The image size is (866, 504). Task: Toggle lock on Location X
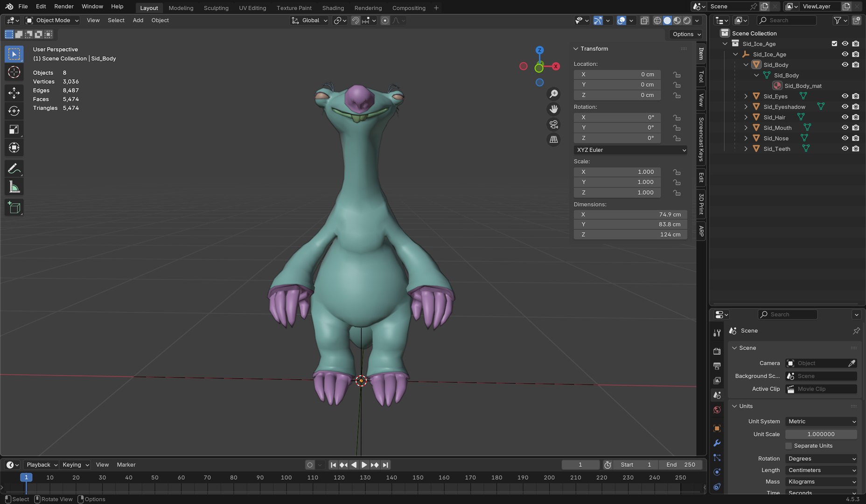(677, 75)
